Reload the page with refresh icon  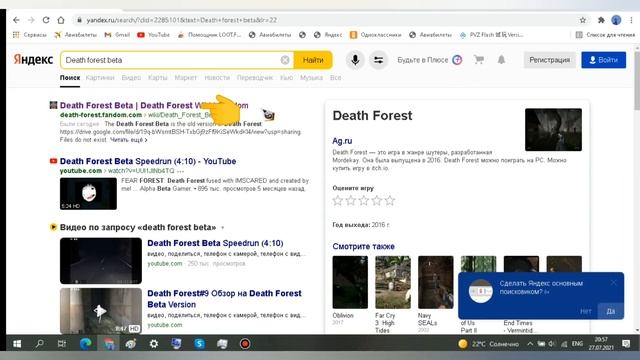[46, 20]
